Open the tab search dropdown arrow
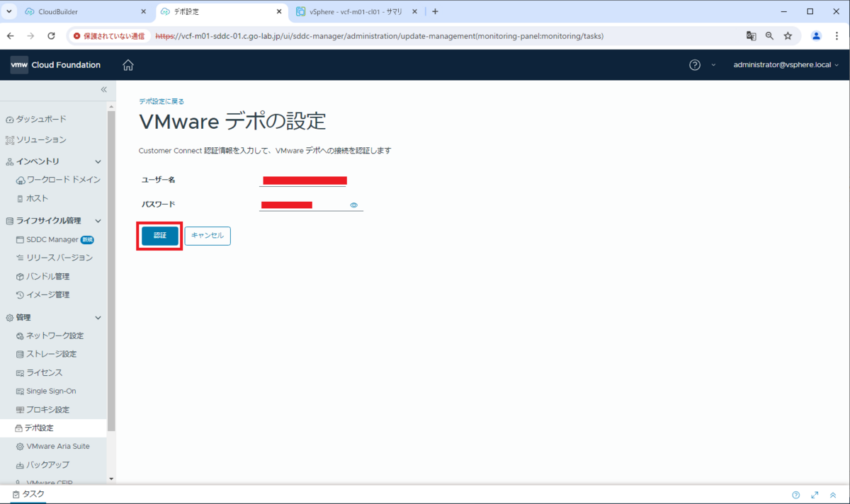The height and width of the screenshot is (504, 850). coord(10,11)
